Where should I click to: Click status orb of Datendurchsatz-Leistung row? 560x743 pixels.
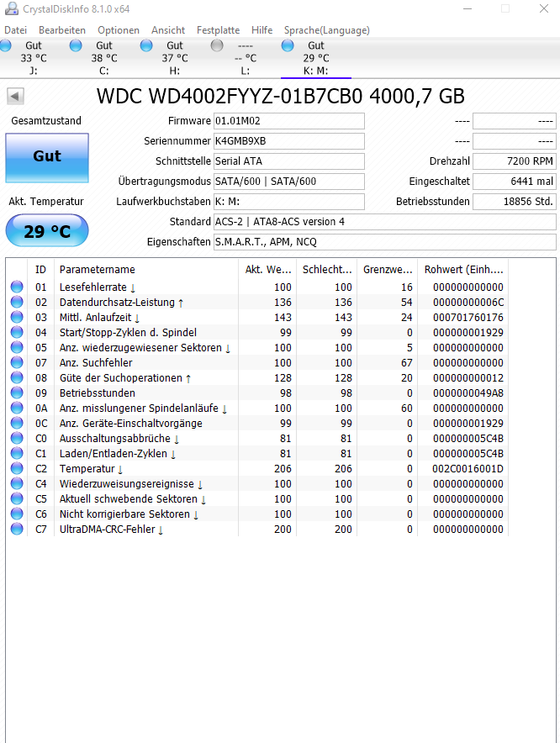[17, 302]
